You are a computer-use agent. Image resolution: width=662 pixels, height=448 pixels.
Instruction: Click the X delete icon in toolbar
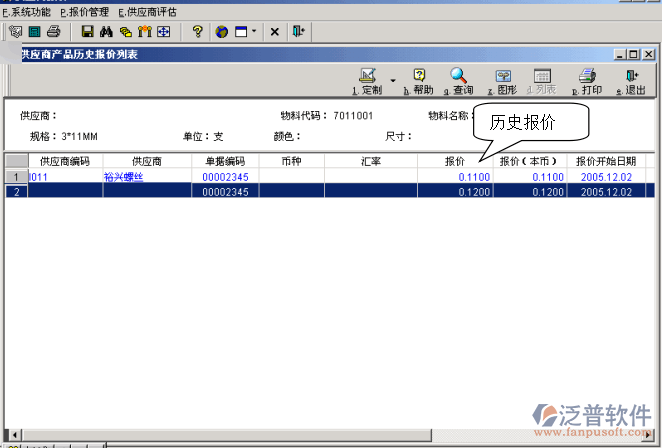click(x=275, y=32)
